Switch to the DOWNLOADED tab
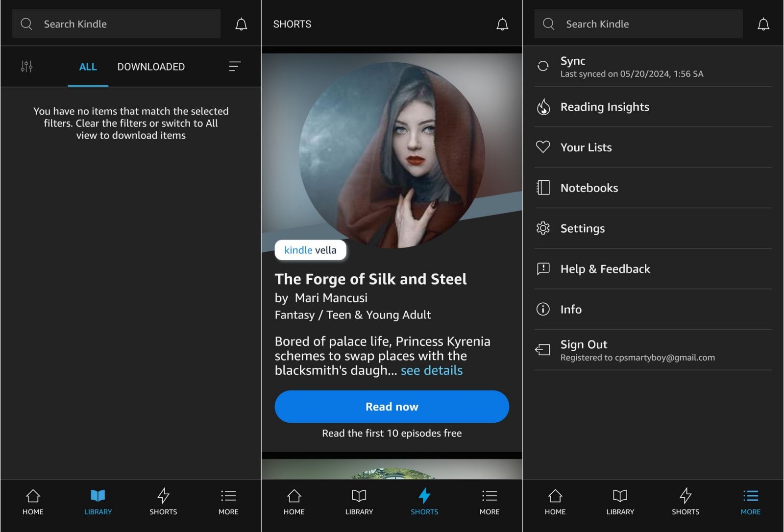Screen dimensions: 784x532 tap(151, 67)
